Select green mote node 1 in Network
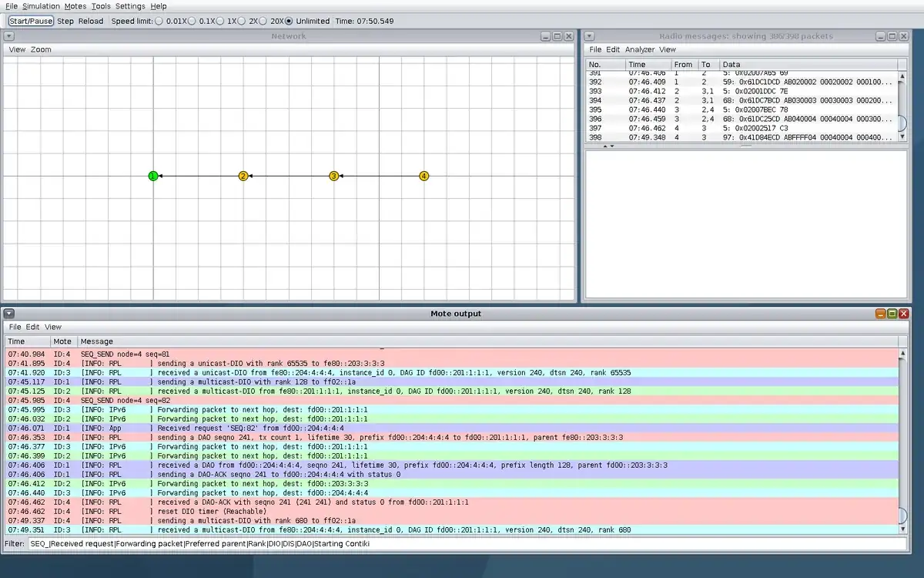Screen dimensions: 924x578 (153, 176)
